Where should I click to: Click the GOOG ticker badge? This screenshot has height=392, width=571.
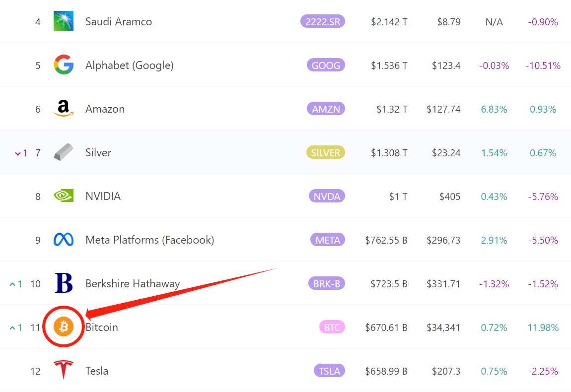[x=326, y=65]
